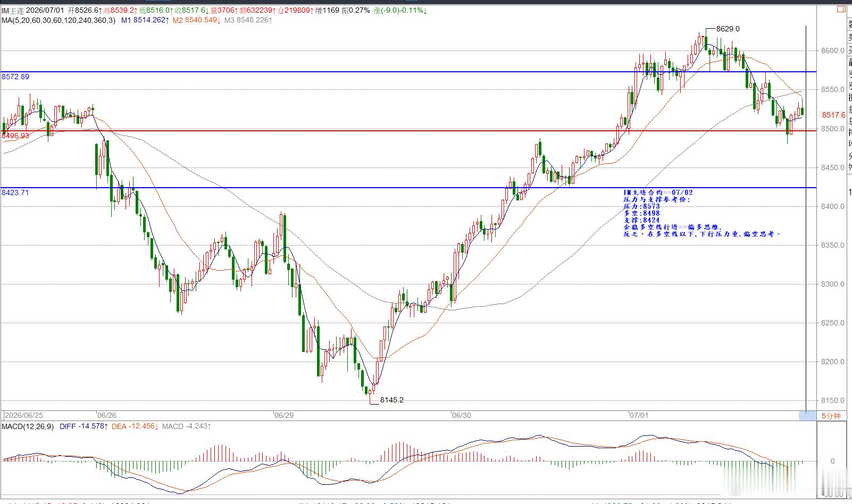
Task: Click the annotation line 压力:8573
Action: coord(641,206)
